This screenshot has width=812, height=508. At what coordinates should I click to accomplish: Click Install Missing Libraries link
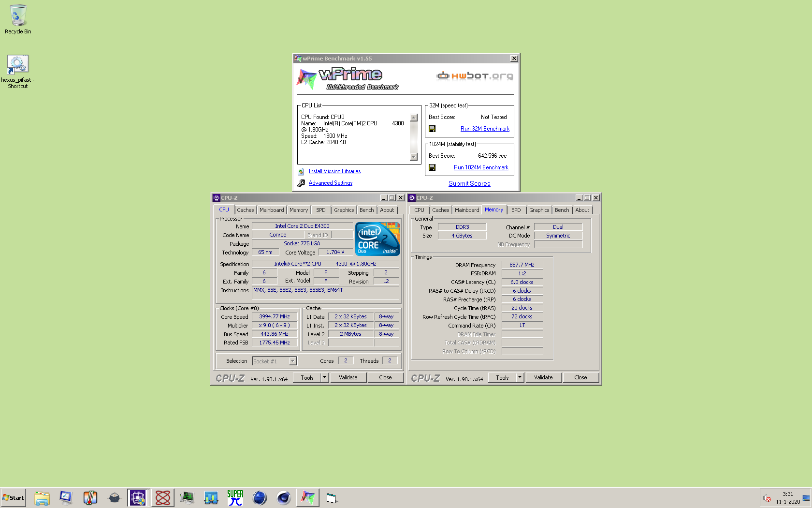point(334,172)
